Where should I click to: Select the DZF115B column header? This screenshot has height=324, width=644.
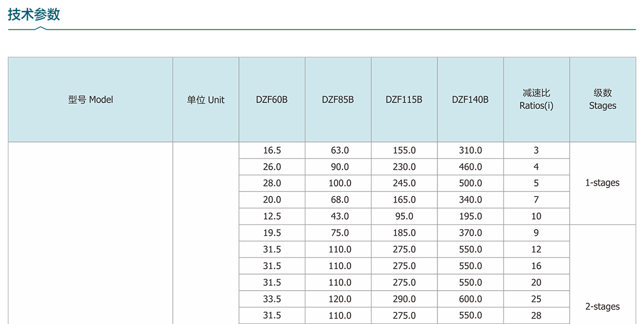[x=404, y=100]
